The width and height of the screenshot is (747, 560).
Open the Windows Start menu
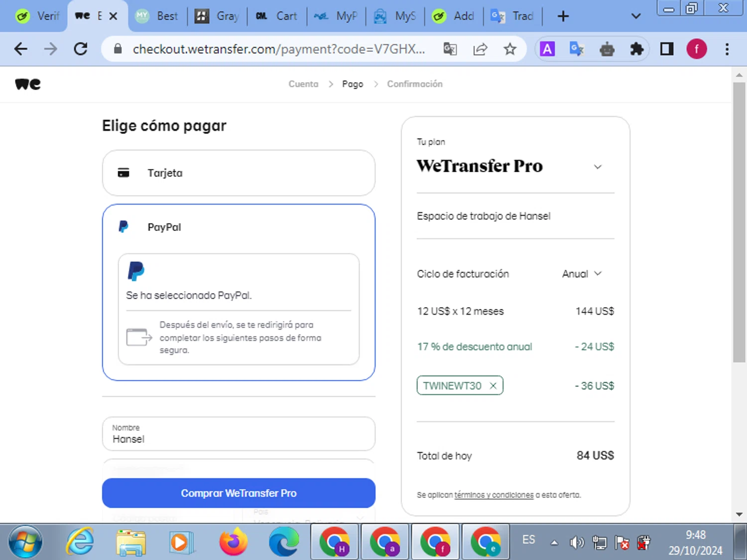coord(25,542)
